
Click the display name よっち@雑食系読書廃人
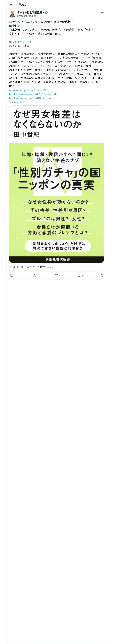(31, 12)
